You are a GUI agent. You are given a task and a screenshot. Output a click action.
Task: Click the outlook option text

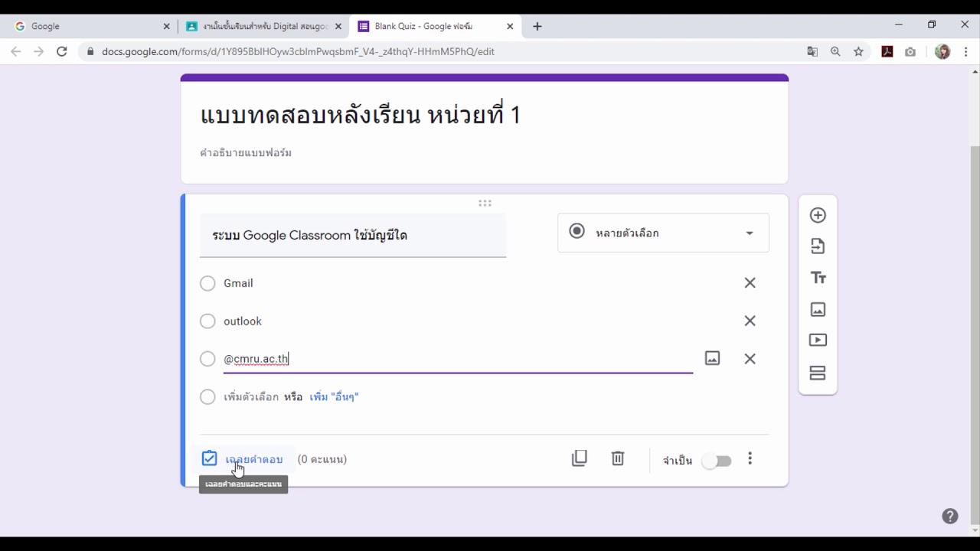243,321
